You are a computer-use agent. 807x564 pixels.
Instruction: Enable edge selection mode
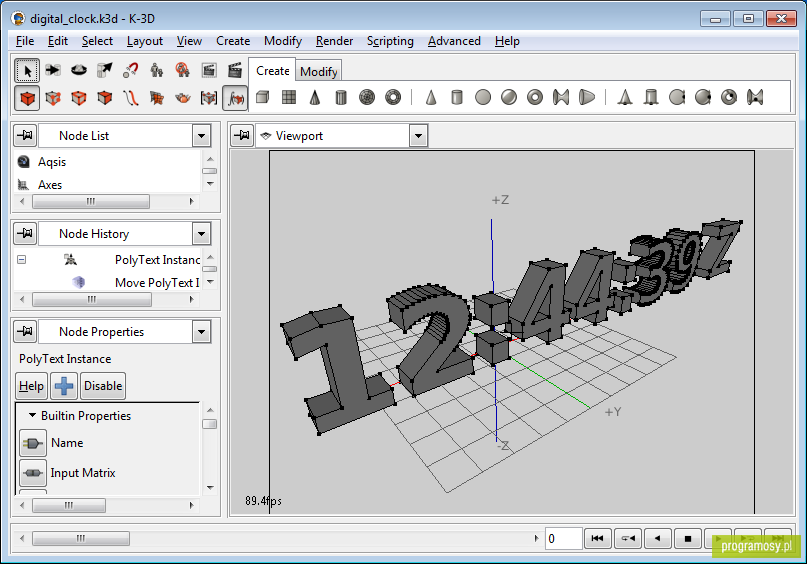click(79, 98)
